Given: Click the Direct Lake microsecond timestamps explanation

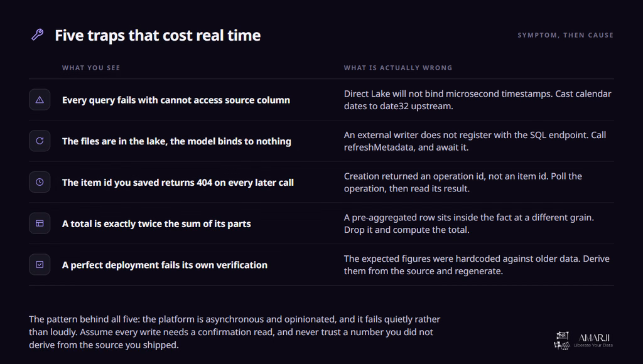Looking at the screenshot, I should (x=477, y=100).
